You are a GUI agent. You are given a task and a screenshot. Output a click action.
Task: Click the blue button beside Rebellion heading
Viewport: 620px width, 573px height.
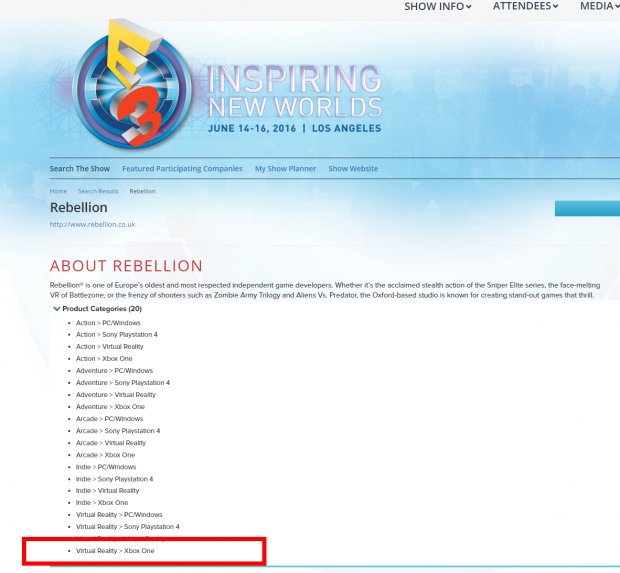coord(587,208)
